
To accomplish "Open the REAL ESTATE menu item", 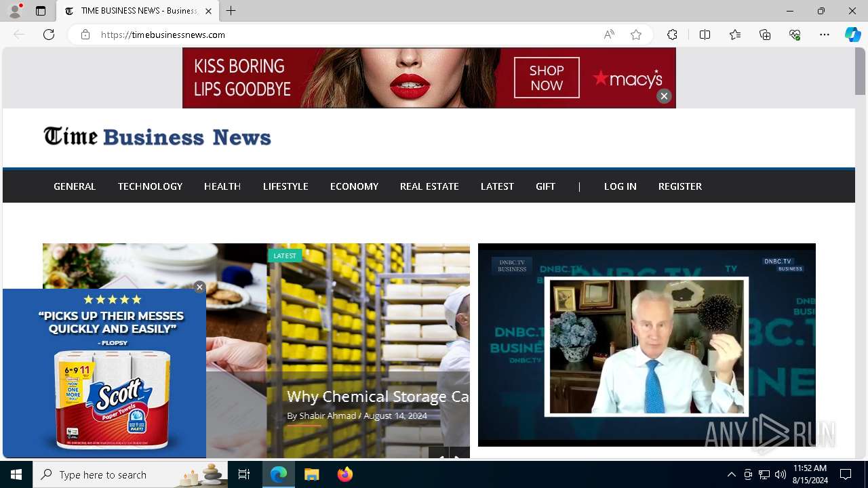I will coord(429,186).
